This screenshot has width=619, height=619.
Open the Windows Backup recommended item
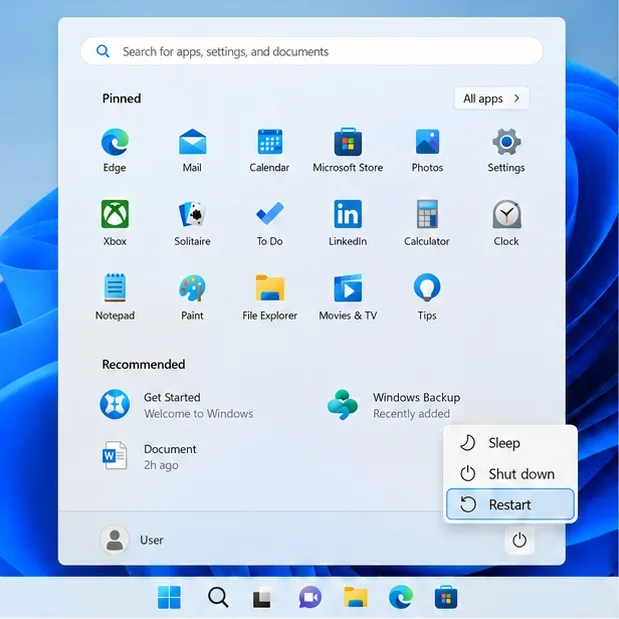(x=394, y=405)
